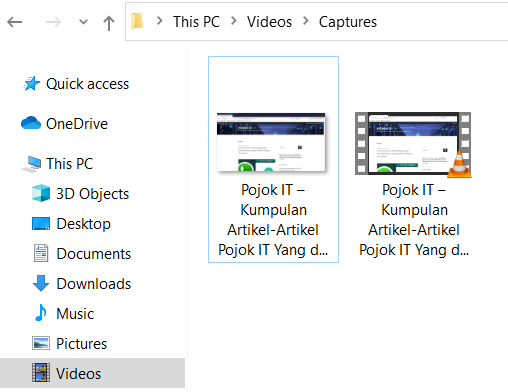This screenshot has height=392, width=508.
Task: Expand the chevron between This PC and Videos
Action: click(234, 21)
